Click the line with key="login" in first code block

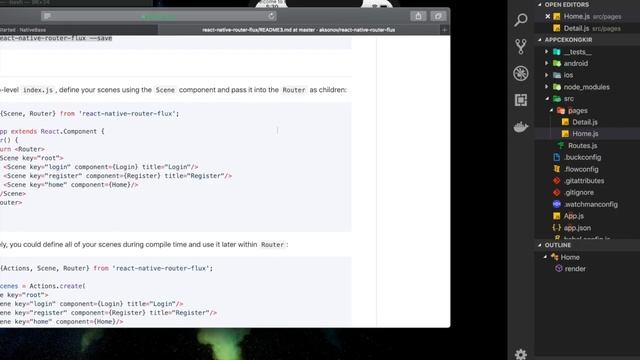pyautogui.click(x=101, y=167)
